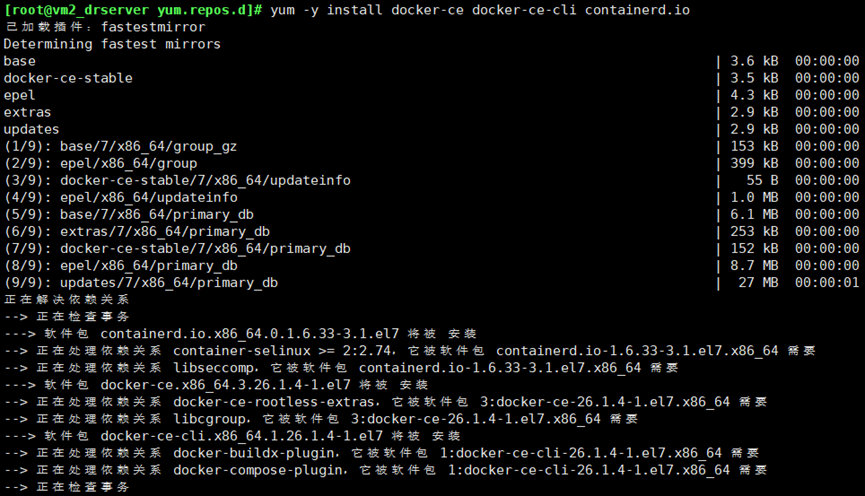Select the docker-compose-plugin dependency text
865x496 pixels.
click(260, 470)
